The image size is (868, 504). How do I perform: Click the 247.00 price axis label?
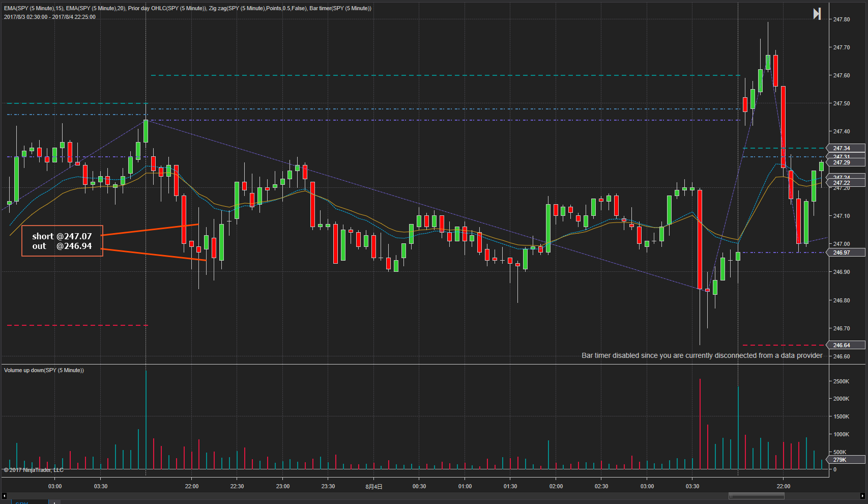pos(842,244)
